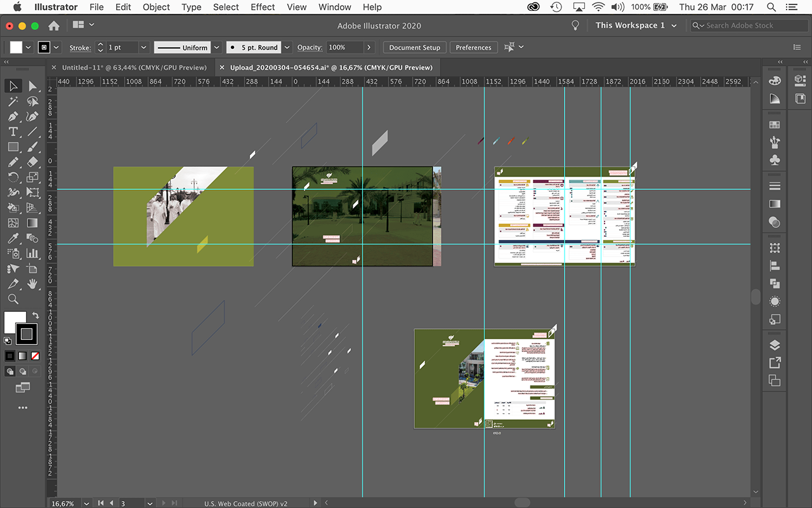The width and height of the screenshot is (812, 508).
Task: Open the Uniform variable width profile dropdown
Action: (x=216, y=47)
